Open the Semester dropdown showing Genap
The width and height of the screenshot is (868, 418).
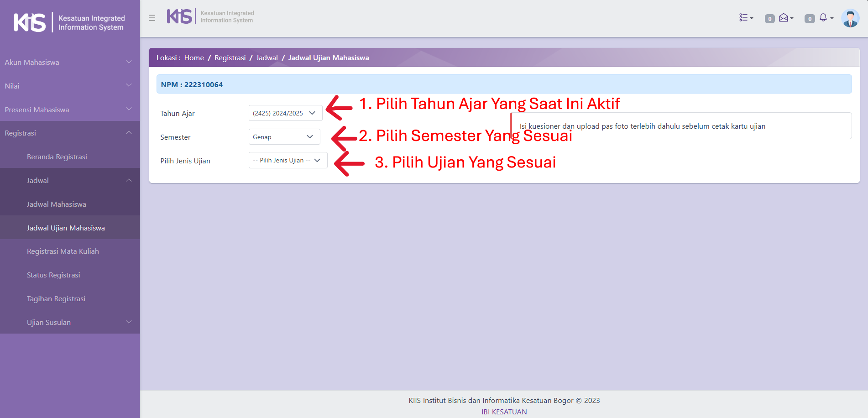[x=284, y=137]
